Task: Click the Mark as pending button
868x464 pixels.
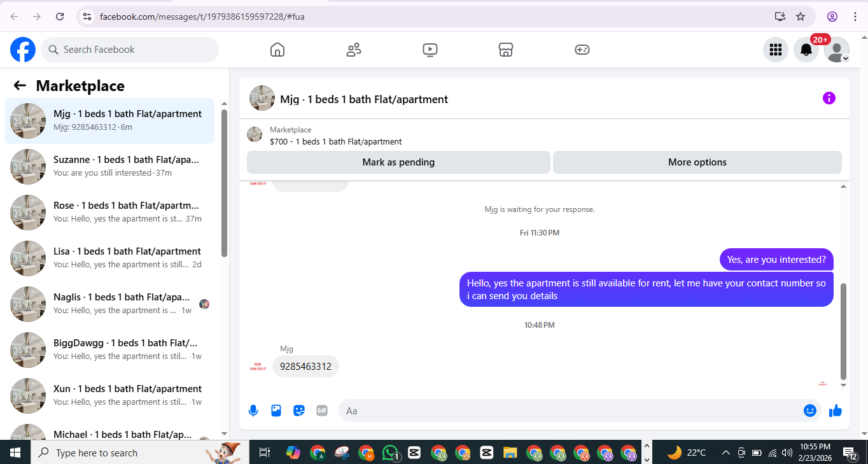Action: (398, 162)
